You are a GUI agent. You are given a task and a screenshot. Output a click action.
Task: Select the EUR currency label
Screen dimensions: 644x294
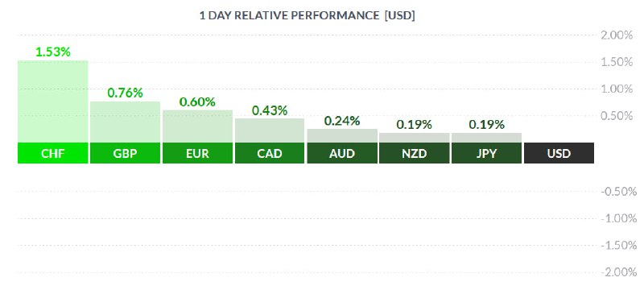tap(197, 153)
